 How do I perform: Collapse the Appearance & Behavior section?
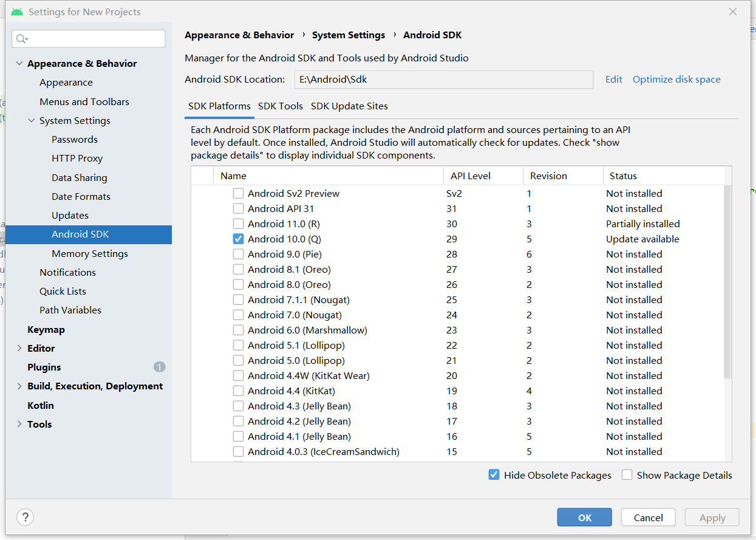pos(19,63)
